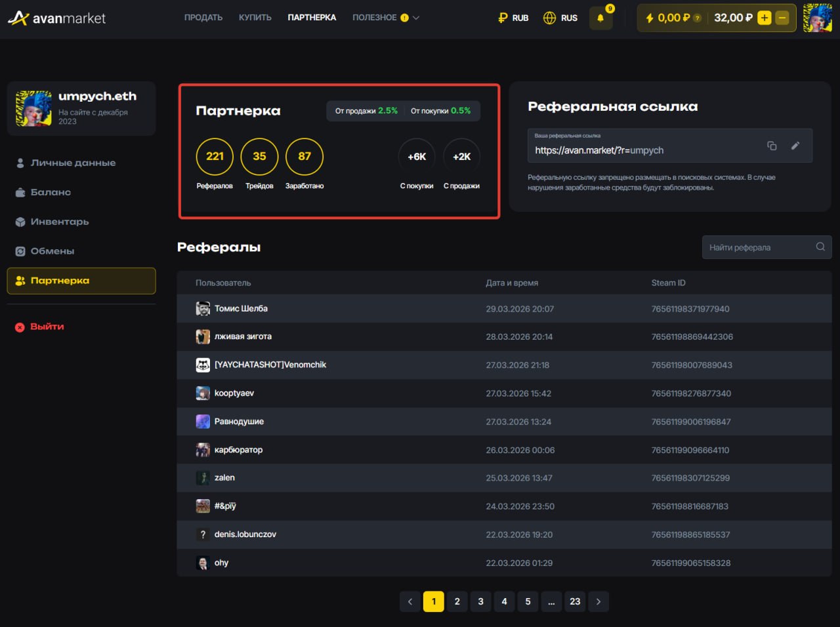Viewport: 840px width, 627px height.
Task: Open Баланс section in sidebar
Action: tap(51, 192)
